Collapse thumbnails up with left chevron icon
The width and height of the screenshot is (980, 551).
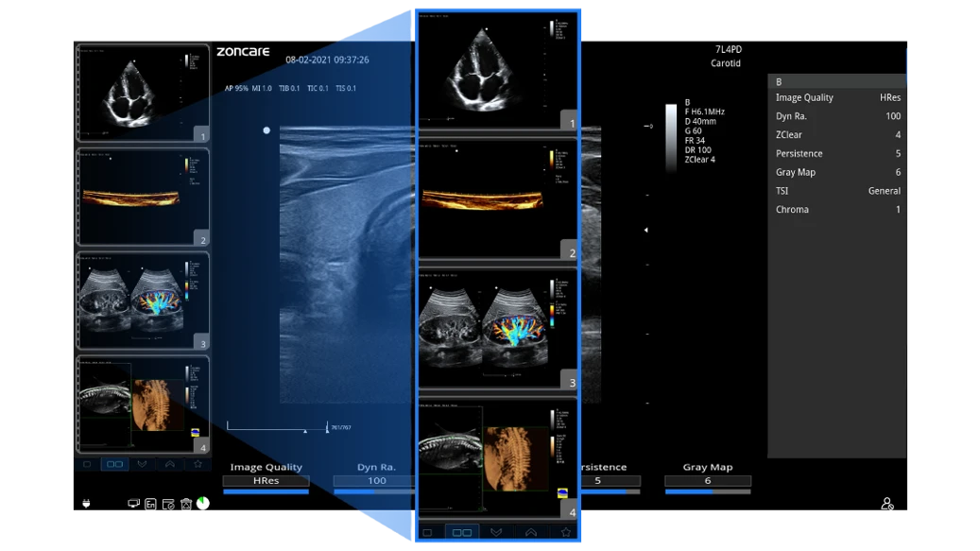coord(170,464)
